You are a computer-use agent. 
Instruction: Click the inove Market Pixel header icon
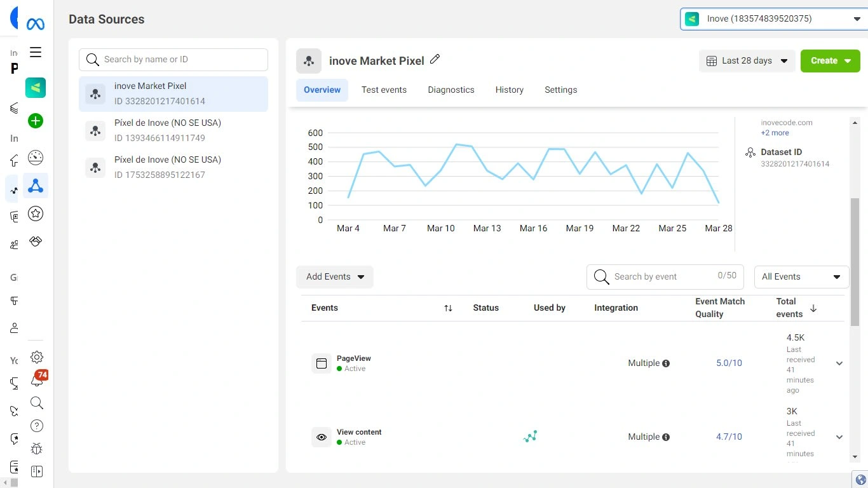pyautogui.click(x=309, y=61)
